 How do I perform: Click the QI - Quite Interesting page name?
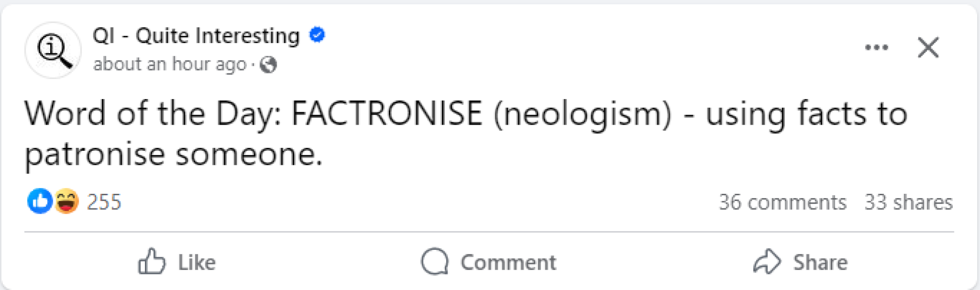tap(196, 36)
